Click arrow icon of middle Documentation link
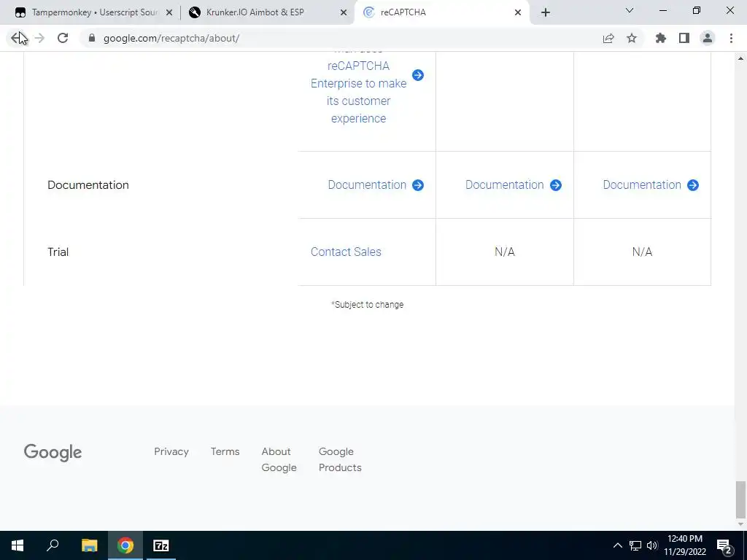Image resolution: width=747 pixels, height=560 pixels. click(x=555, y=185)
